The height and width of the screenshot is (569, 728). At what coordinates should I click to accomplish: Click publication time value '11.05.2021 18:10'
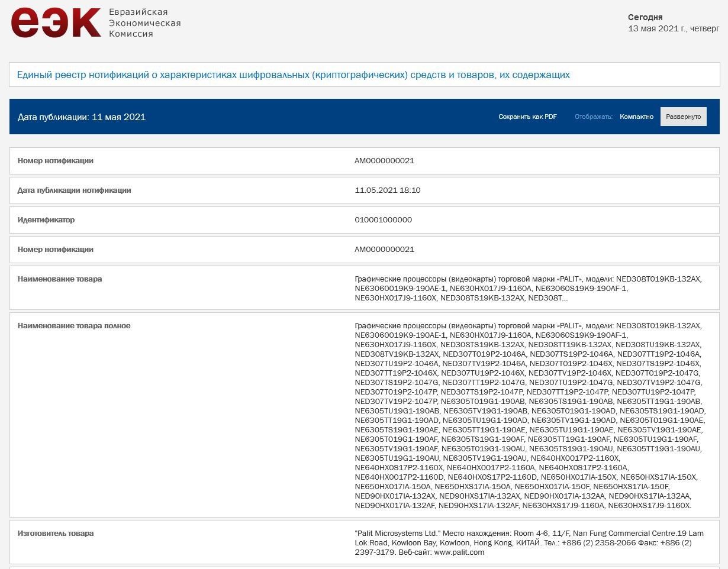tap(388, 190)
